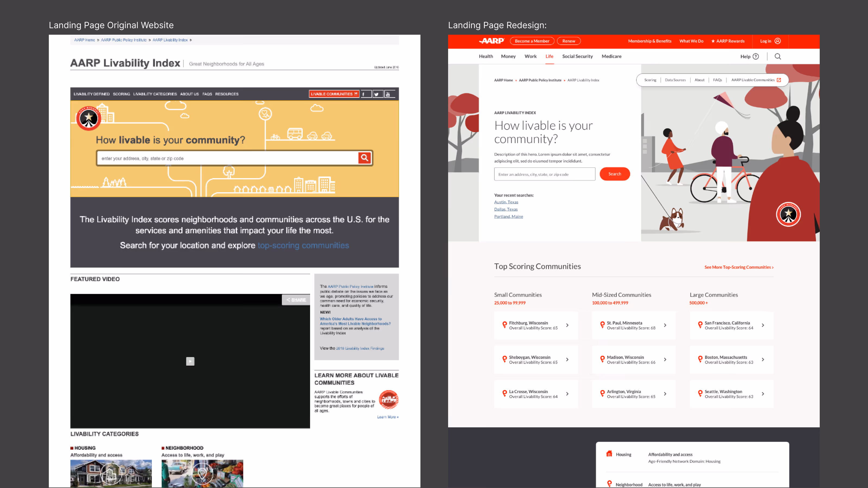
Task: Expand the Sheboygan, Wisconsin card chevron
Action: tap(567, 359)
